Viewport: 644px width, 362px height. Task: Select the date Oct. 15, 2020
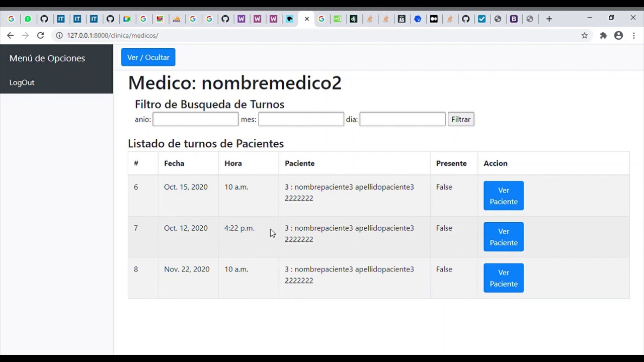point(186,187)
